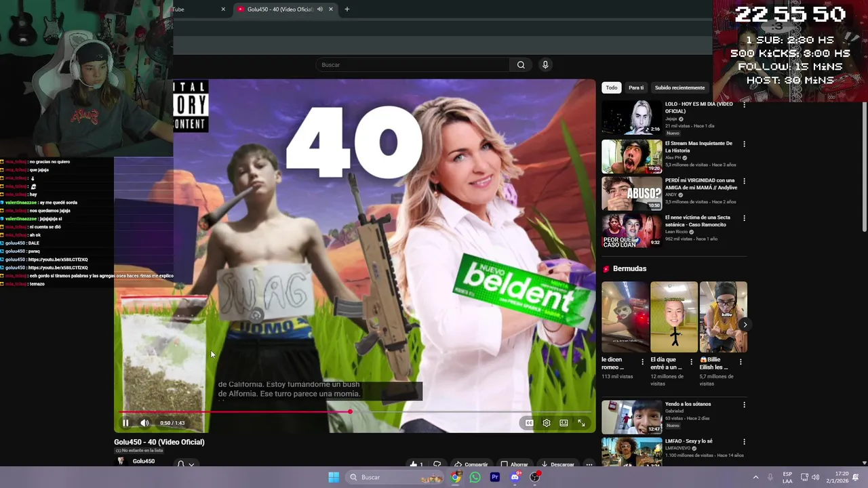This screenshot has height=488, width=868.
Task: Open the Billie Eilish short thumbnail
Action: 723,317
